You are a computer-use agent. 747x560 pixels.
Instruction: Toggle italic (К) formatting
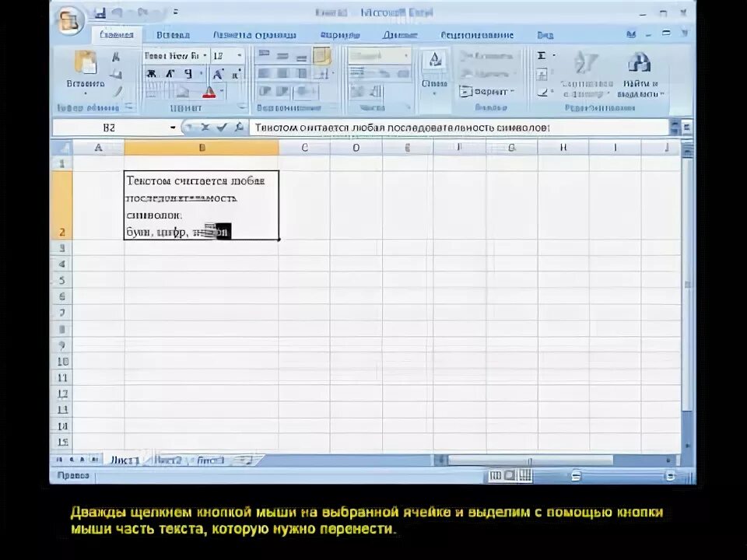[170, 74]
